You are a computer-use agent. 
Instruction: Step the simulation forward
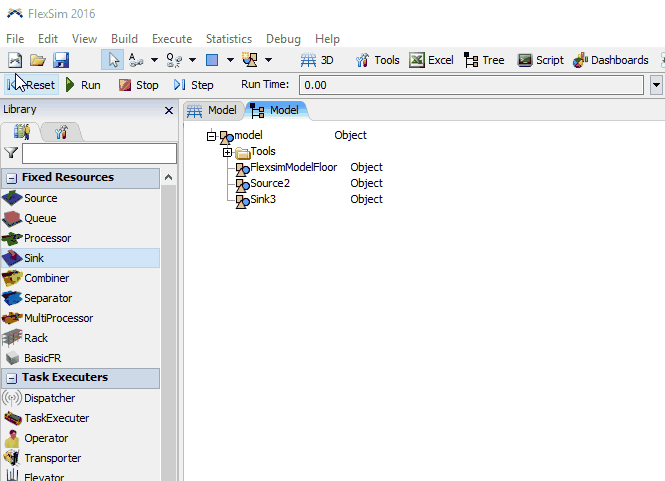pos(193,85)
